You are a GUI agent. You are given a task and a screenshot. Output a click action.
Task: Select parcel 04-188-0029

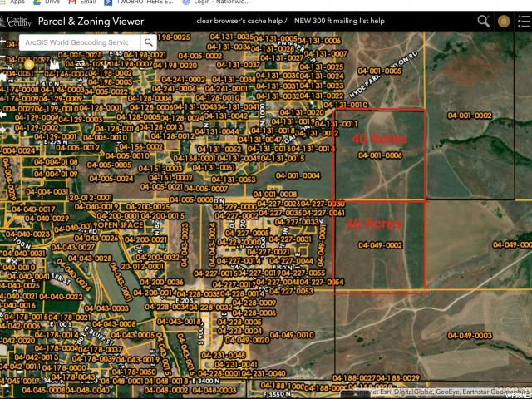(x=398, y=378)
